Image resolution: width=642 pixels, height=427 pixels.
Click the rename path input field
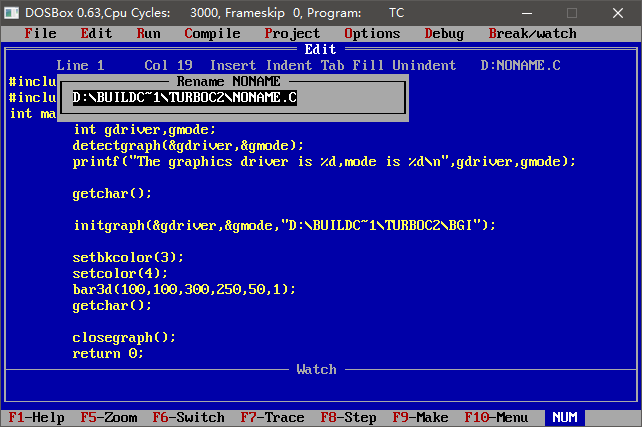pyautogui.click(x=236, y=98)
